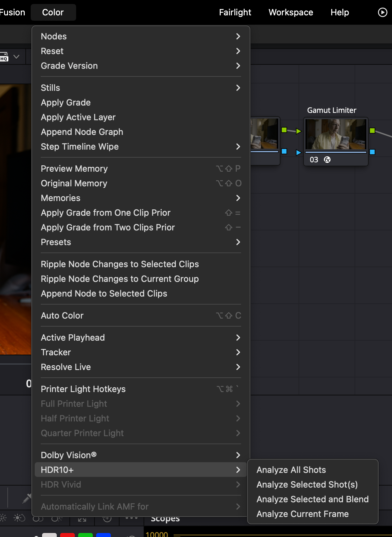Click the Gamut Limiter node's green RGB input triangle

coord(299,131)
